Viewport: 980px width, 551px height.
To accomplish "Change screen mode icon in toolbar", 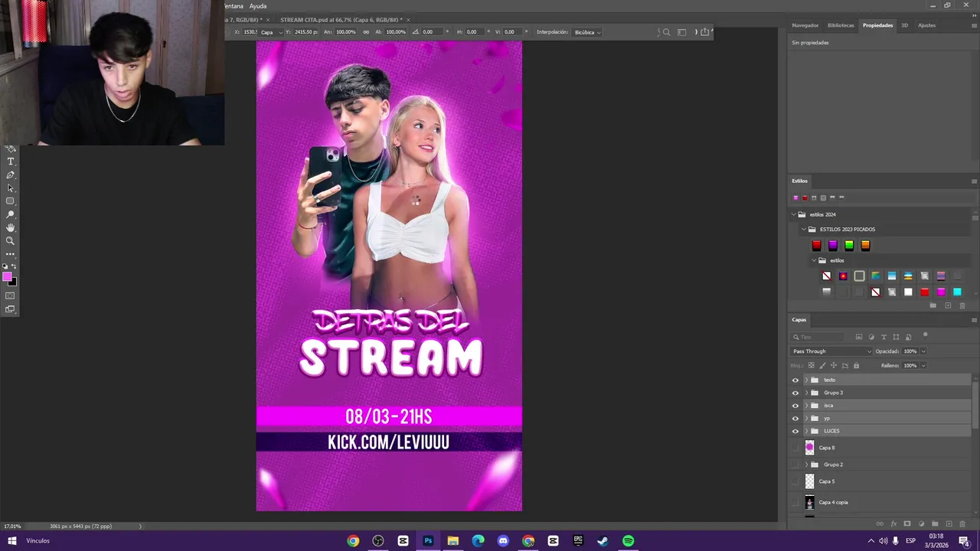I will 10,309.
